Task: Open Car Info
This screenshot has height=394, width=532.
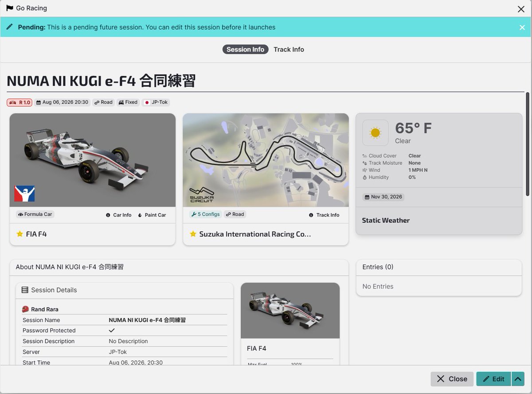Action: [x=119, y=215]
